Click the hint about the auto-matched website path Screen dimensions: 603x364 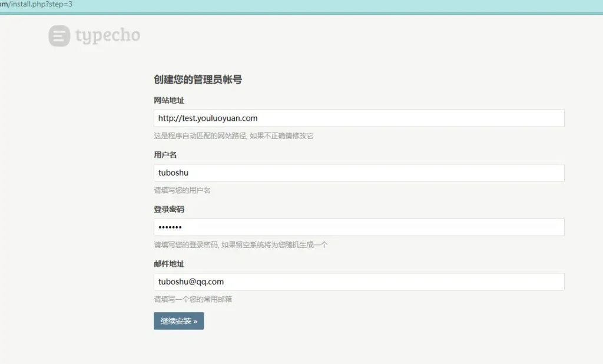tap(233, 136)
